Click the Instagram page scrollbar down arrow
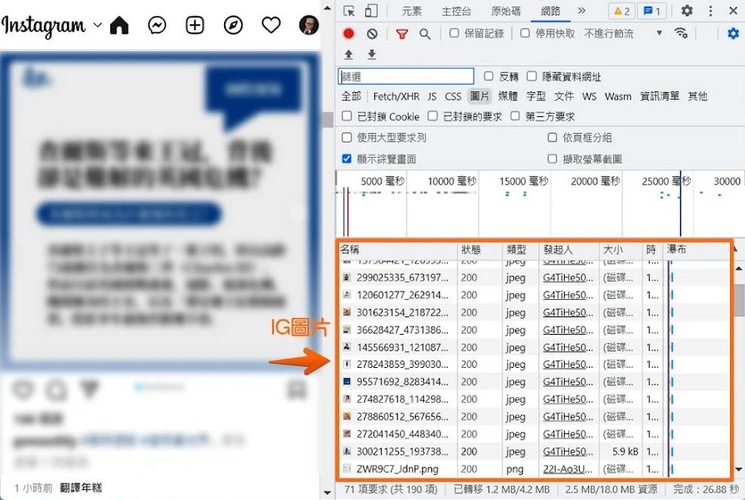Viewport: 745px width, 500px height. 327,492
